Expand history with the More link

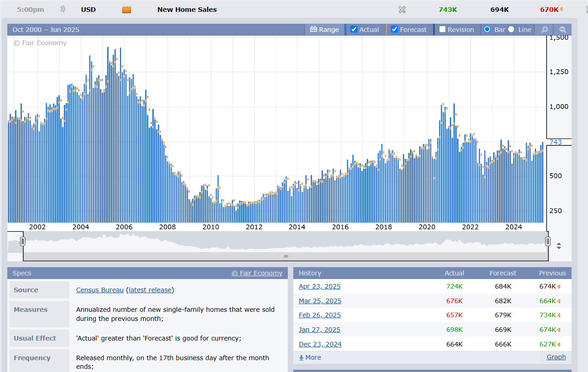310,357
